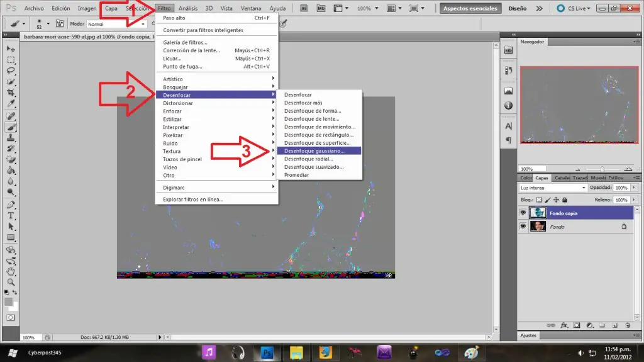
Task: Select the Dodge tool
Action: click(11, 191)
